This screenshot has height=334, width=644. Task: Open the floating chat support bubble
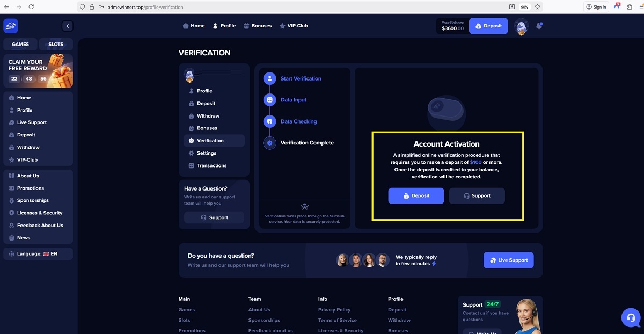tap(631, 317)
